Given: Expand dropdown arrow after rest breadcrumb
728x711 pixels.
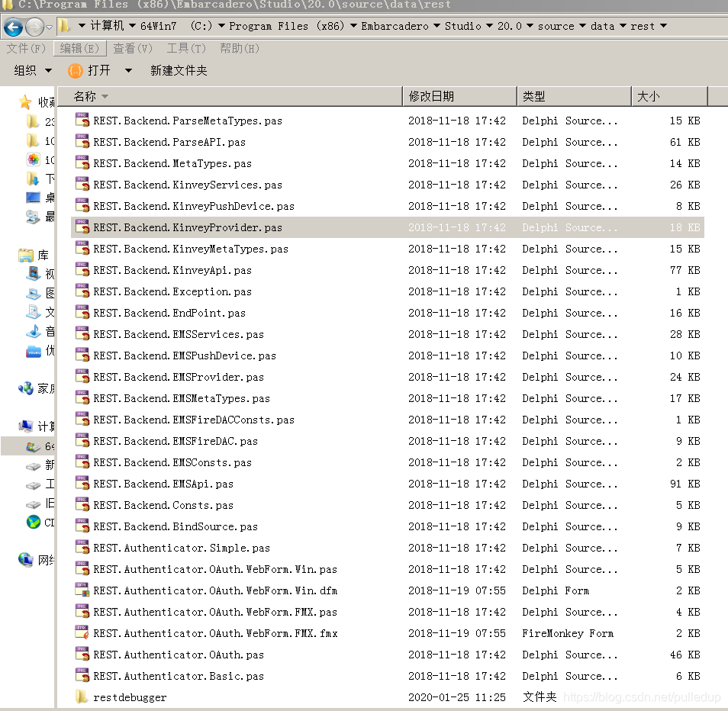Looking at the screenshot, I should 663,26.
